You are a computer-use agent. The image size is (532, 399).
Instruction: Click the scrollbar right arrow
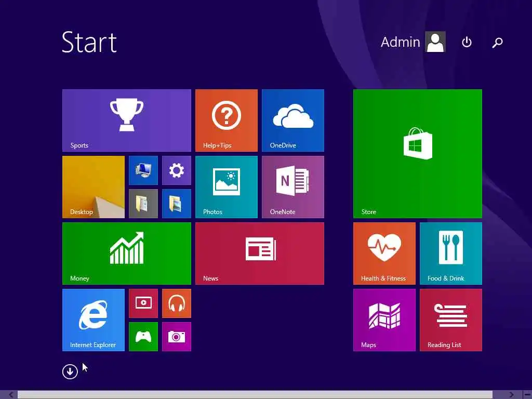pos(512,395)
